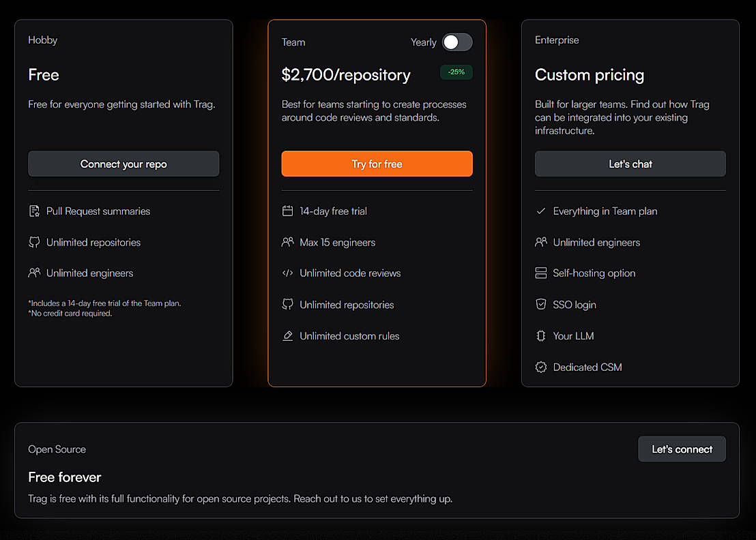Viewport: 756px width, 540px height.
Task: Click the Self-hosting option text
Action: coord(594,273)
